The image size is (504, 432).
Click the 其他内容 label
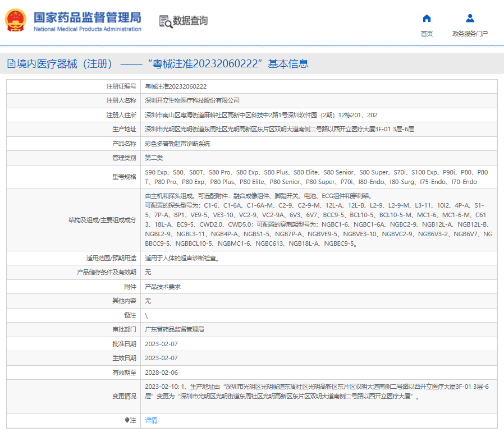[x=124, y=301]
